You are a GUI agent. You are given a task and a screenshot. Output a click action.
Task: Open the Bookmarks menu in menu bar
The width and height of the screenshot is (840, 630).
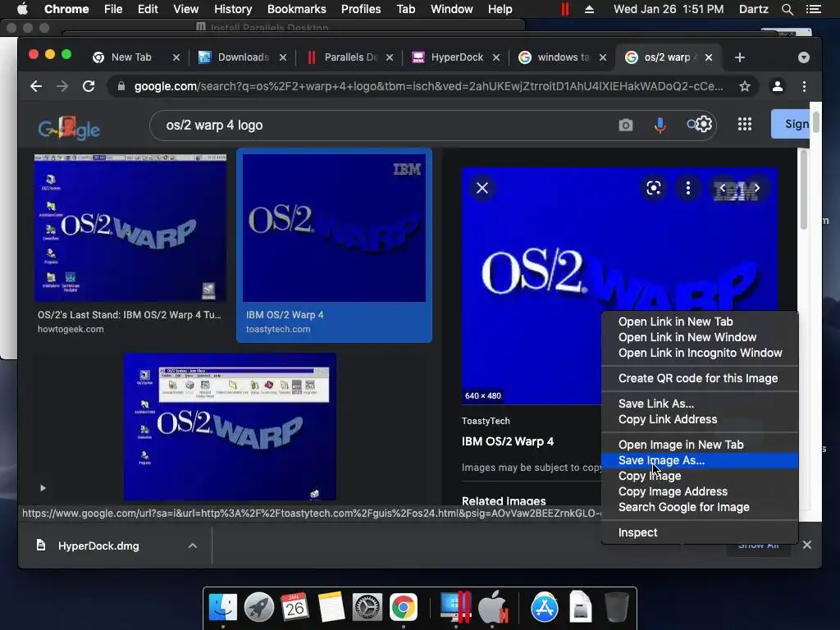[x=297, y=9]
